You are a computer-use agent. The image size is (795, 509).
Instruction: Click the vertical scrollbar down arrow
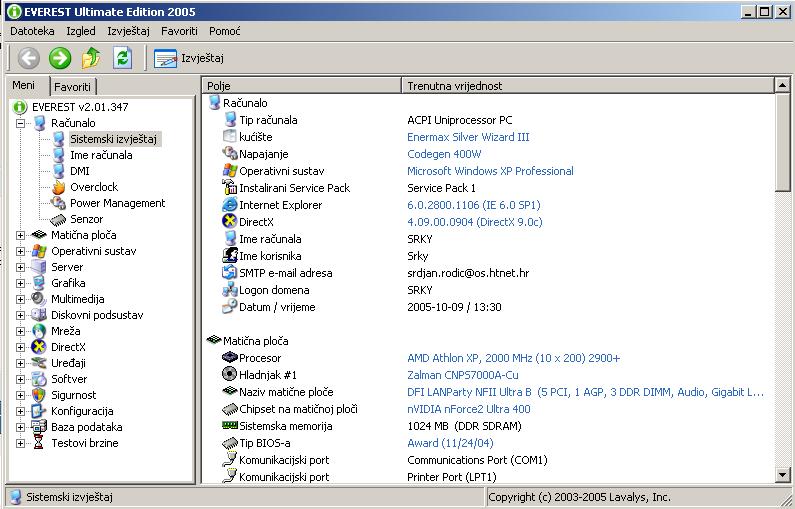pyautogui.click(x=785, y=477)
